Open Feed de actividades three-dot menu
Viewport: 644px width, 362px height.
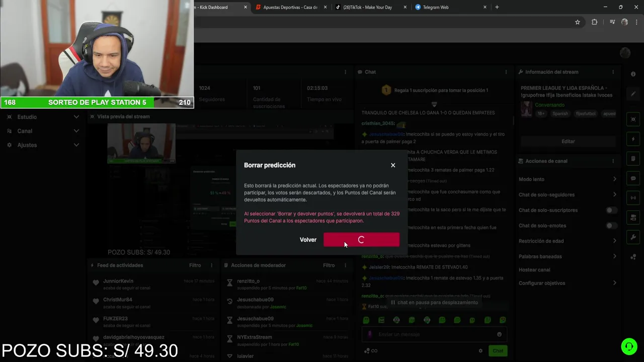211,265
